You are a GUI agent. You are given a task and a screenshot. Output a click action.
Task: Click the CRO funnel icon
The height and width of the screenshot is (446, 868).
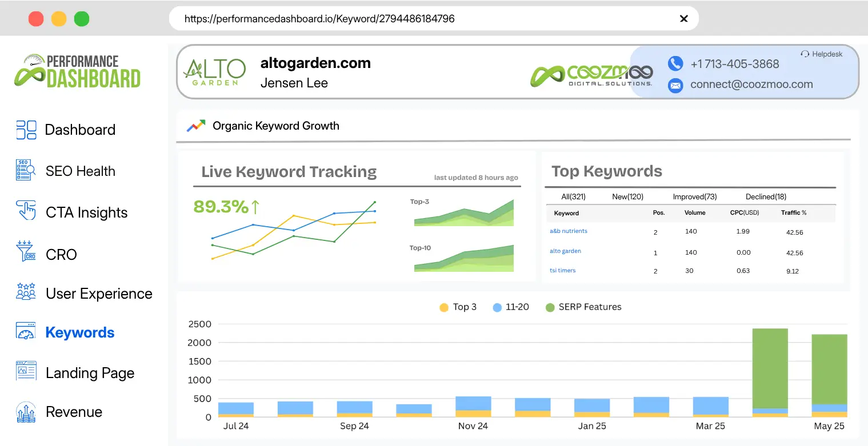pyautogui.click(x=26, y=252)
